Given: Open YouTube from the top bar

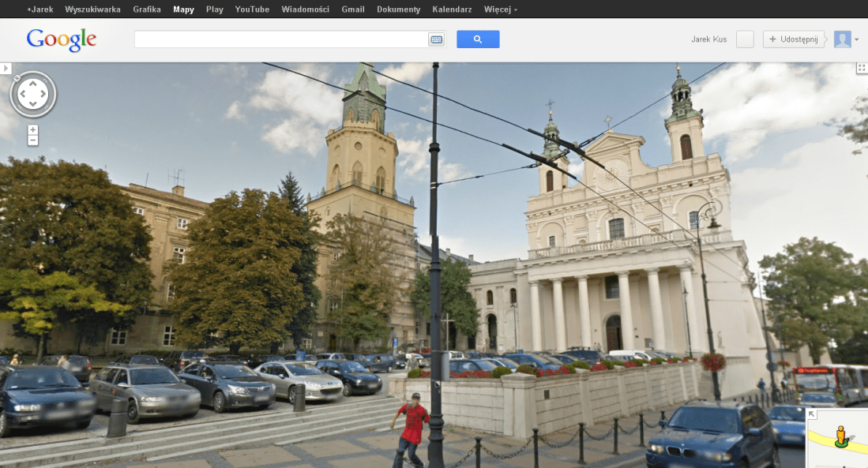Looking at the screenshot, I should coord(252,9).
